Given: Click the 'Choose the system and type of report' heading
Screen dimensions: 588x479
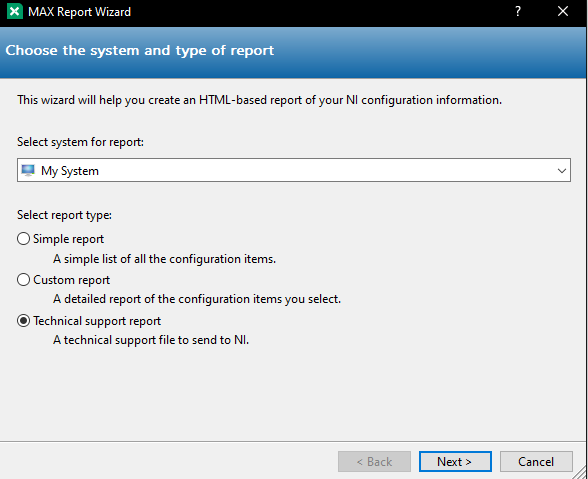Looking at the screenshot, I should coord(140,50).
